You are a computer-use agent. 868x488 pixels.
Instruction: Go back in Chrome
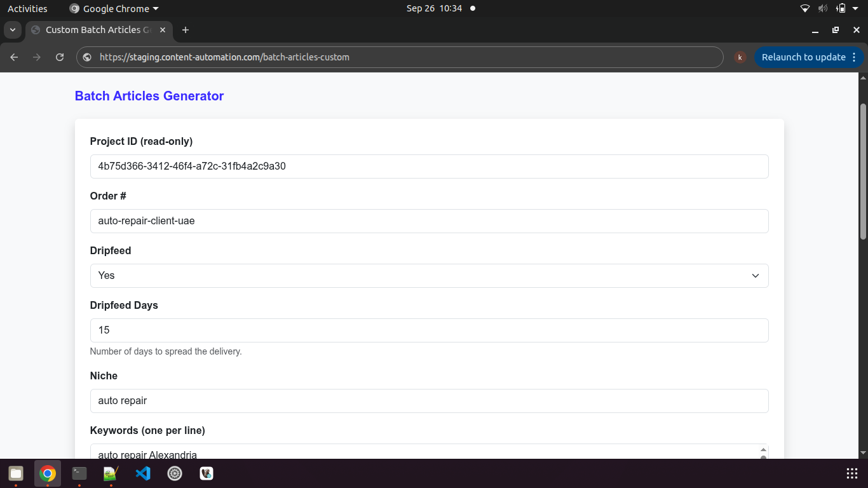[x=14, y=57]
